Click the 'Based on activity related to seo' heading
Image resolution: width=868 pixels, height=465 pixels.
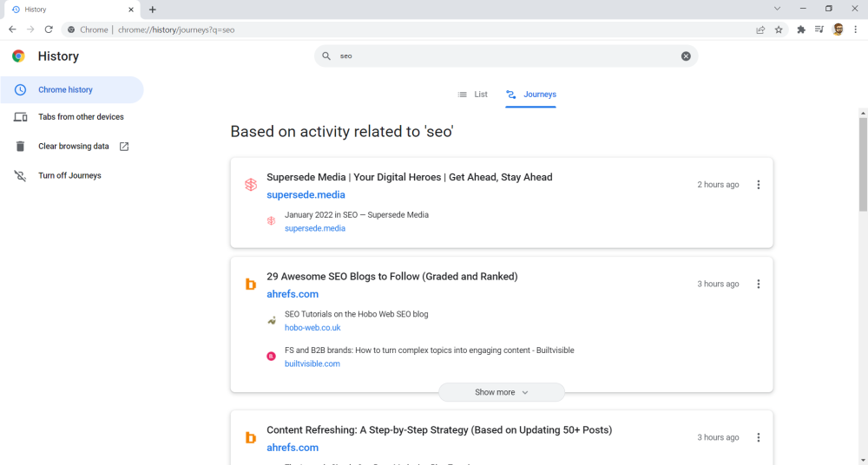pos(342,131)
